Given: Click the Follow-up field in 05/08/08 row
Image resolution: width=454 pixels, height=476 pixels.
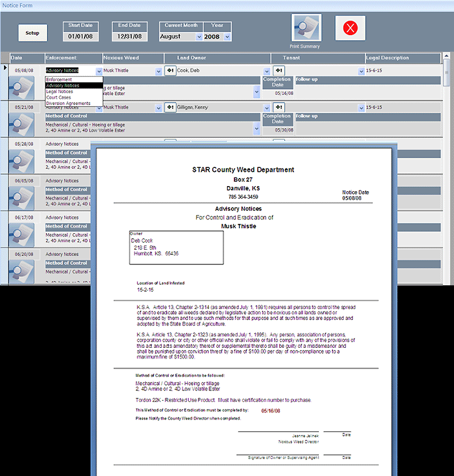Looking at the screenshot, I should coord(368,91).
